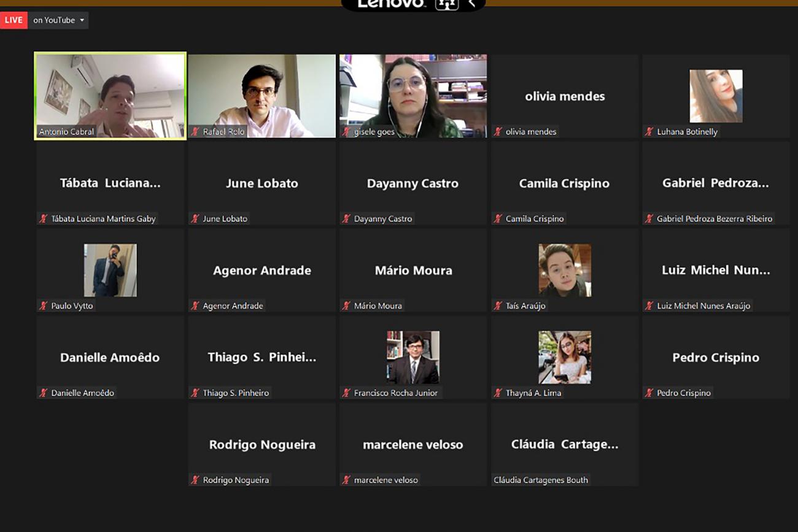Click Pedro Crispino's muted microphone icon
Image resolution: width=798 pixels, height=532 pixels.
click(649, 393)
